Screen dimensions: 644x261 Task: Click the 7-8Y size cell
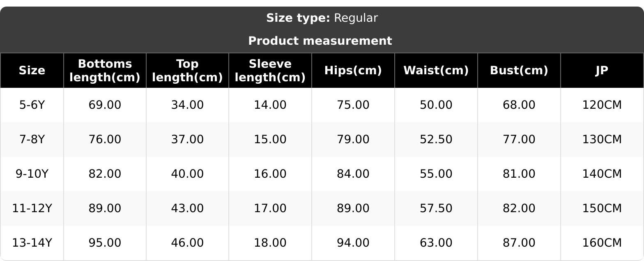(x=32, y=140)
